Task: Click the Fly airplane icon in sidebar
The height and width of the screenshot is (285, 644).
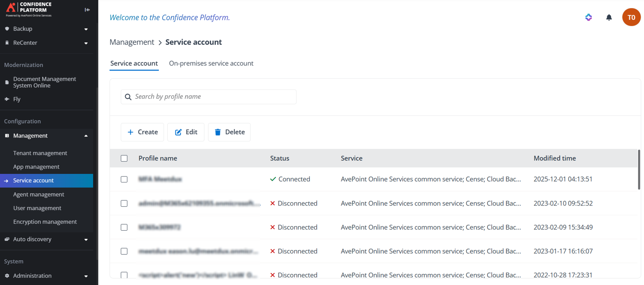Action: click(x=7, y=99)
